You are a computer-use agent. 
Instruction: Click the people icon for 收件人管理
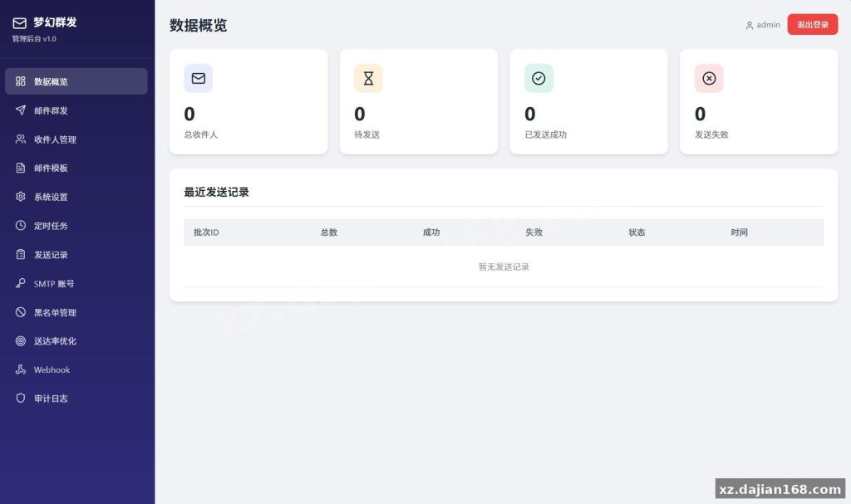pos(20,139)
